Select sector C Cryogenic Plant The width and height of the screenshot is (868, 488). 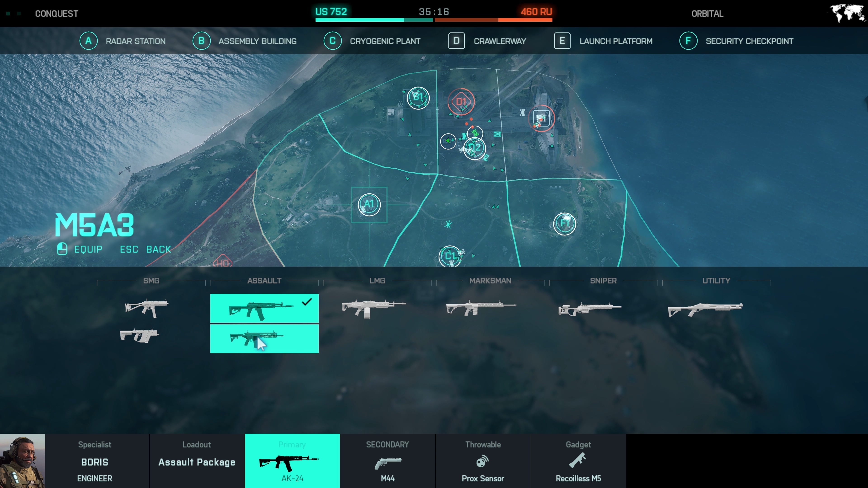[x=372, y=41]
